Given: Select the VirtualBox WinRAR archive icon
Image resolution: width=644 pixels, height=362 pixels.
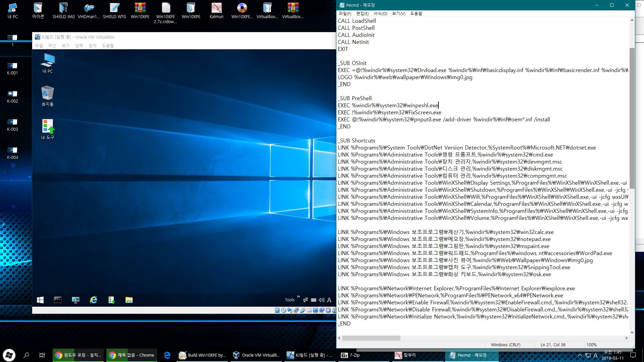Looking at the screenshot, I should 293,11.
